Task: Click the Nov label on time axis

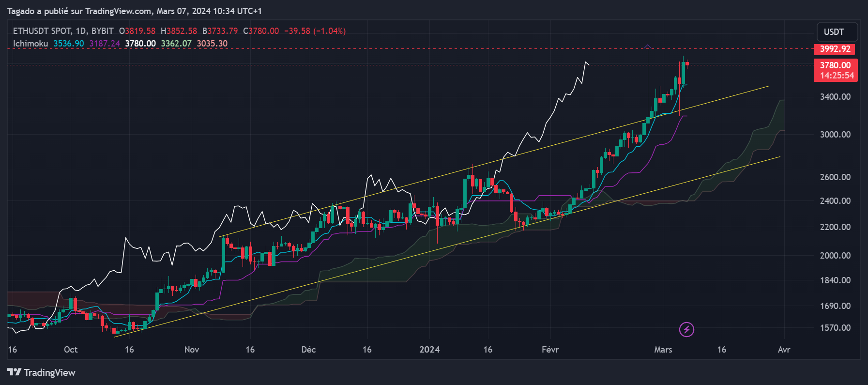Action: pyautogui.click(x=192, y=350)
